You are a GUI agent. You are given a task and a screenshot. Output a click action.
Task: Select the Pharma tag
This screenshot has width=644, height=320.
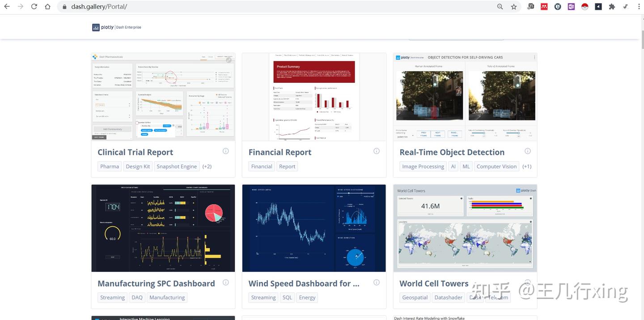tap(110, 166)
